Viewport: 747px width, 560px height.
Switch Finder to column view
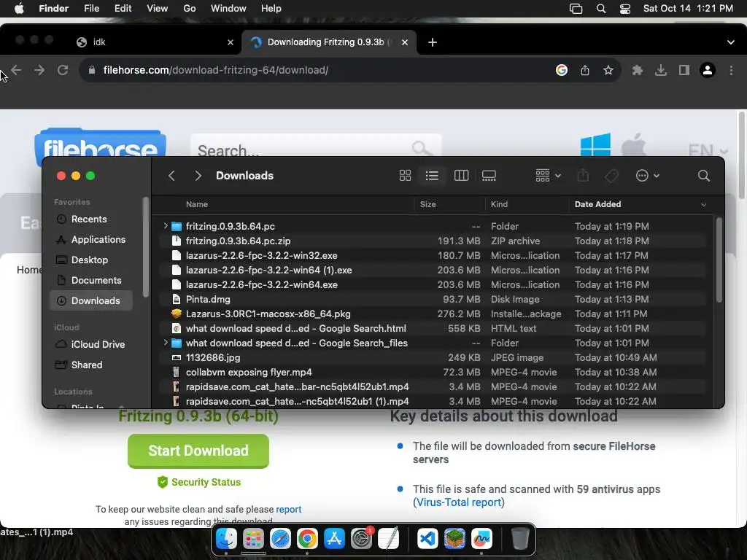point(461,176)
